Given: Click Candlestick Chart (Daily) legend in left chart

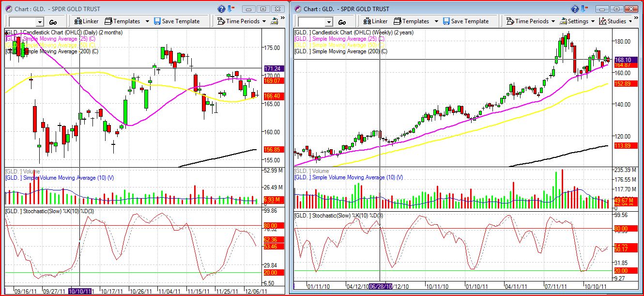Looking at the screenshot, I should click(63, 32).
